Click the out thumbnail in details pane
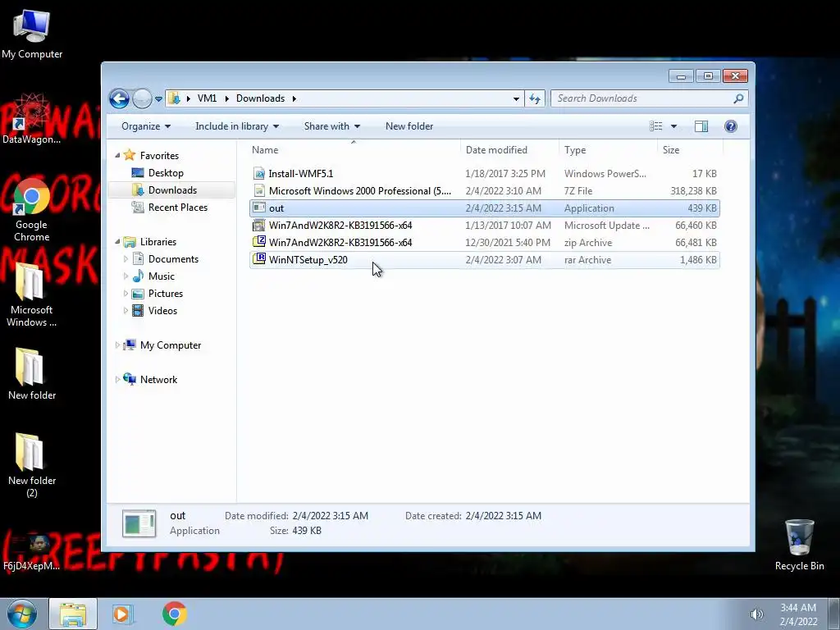This screenshot has height=630, width=840. 139,523
